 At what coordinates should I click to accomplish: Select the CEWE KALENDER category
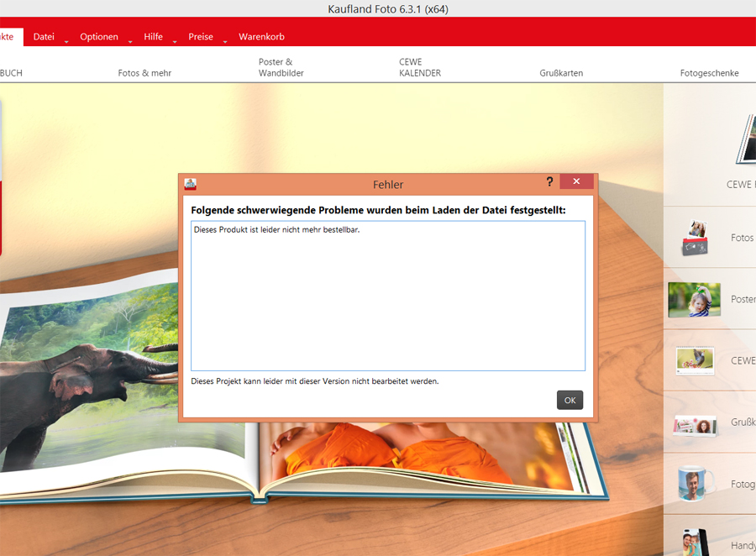click(420, 67)
